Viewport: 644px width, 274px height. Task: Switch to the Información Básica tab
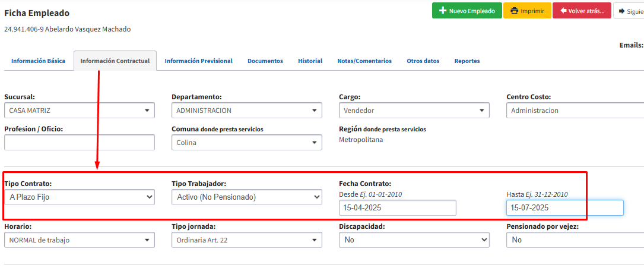[38, 61]
